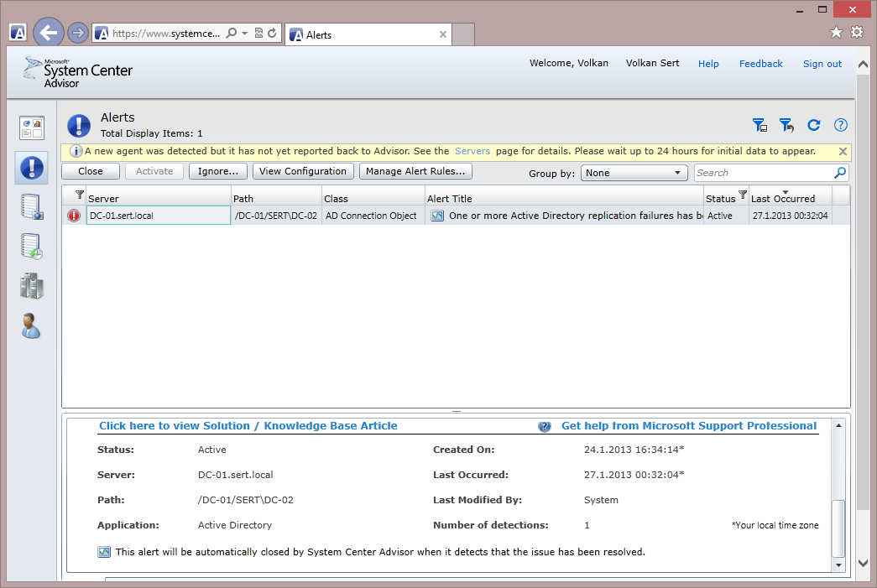Click the red error icon on DC-01 row

tap(74, 216)
